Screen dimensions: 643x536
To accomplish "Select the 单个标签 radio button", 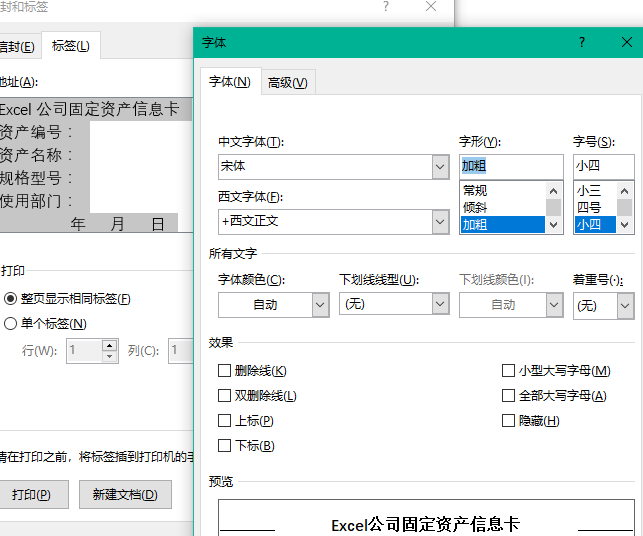I will point(10,324).
